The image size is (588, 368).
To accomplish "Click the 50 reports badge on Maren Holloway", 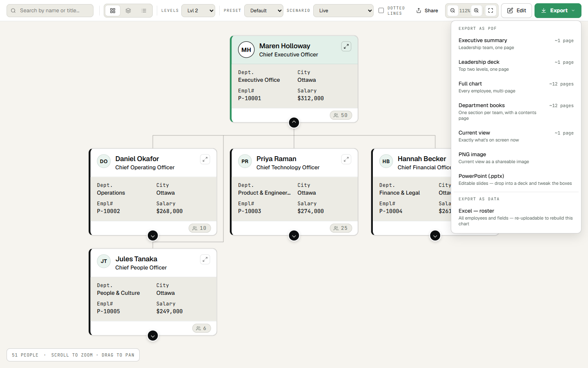I will coord(341,115).
